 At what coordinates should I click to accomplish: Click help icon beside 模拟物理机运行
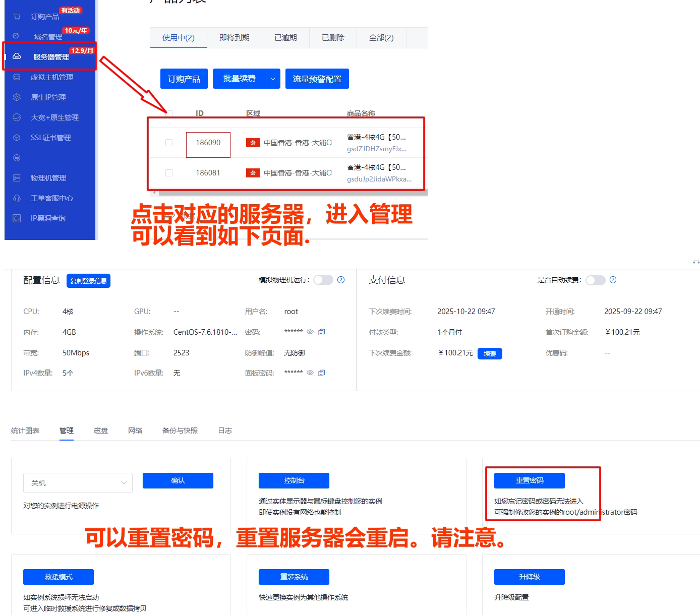tap(341, 280)
